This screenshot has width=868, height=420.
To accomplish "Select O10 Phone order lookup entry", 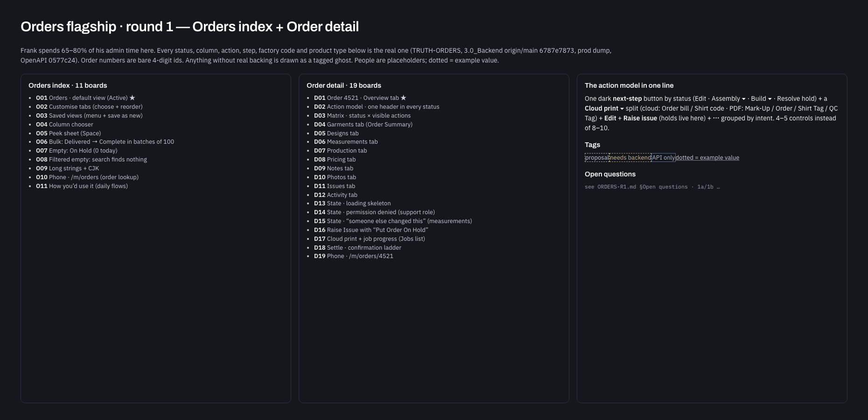I will pyautogui.click(x=87, y=177).
